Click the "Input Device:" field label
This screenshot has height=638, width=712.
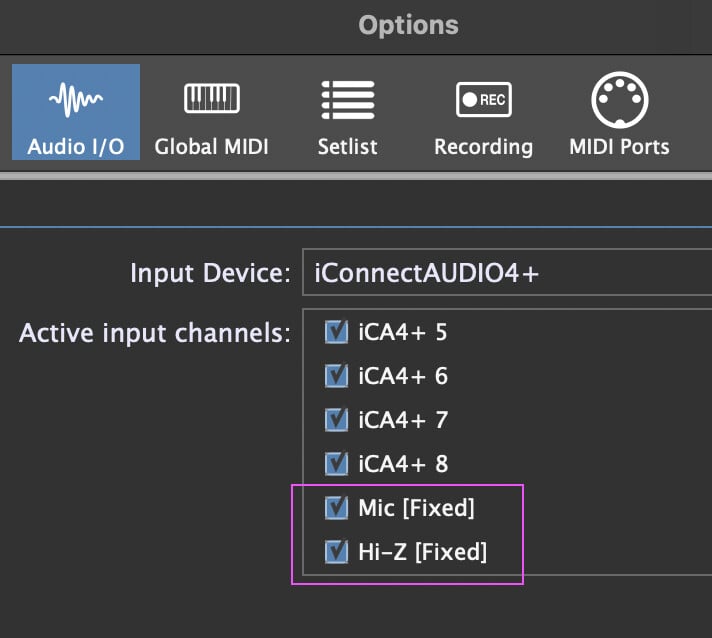click(210, 273)
